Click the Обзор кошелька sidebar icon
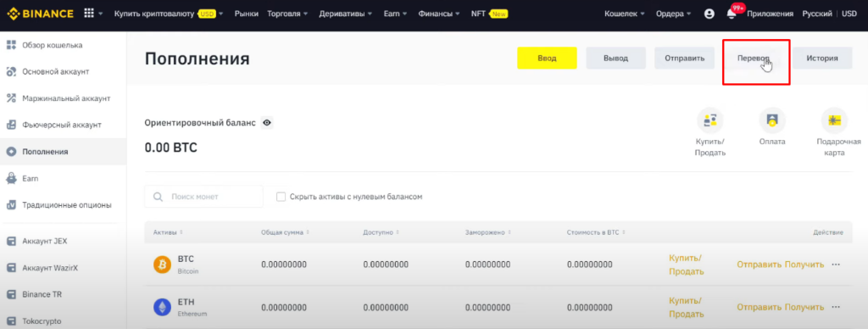The width and height of the screenshot is (868, 329). [x=11, y=45]
